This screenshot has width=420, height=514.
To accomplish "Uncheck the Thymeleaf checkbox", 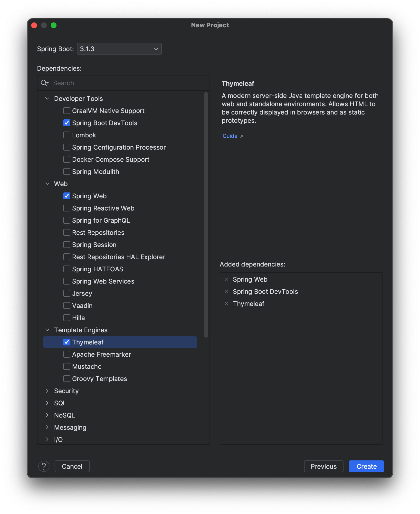I will pyautogui.click(x=67, y=342).
